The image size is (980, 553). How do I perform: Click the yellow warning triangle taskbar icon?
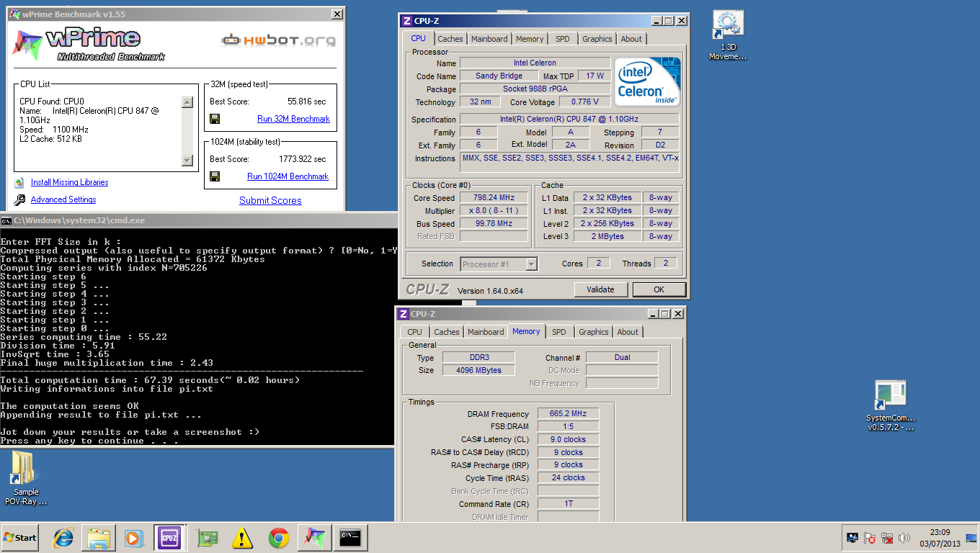[243, 537]
